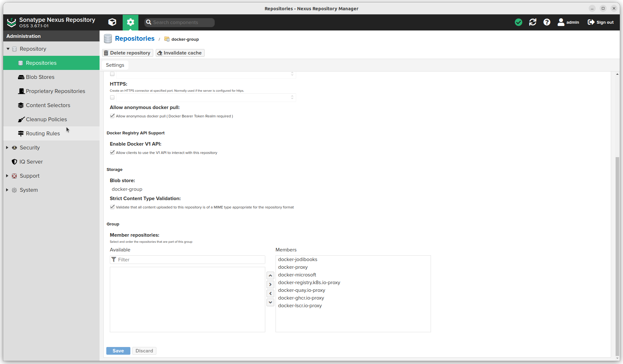Uncheck Enable Docker V1 API option
This screenshot has width=623, height=364.
coord(112,153)
